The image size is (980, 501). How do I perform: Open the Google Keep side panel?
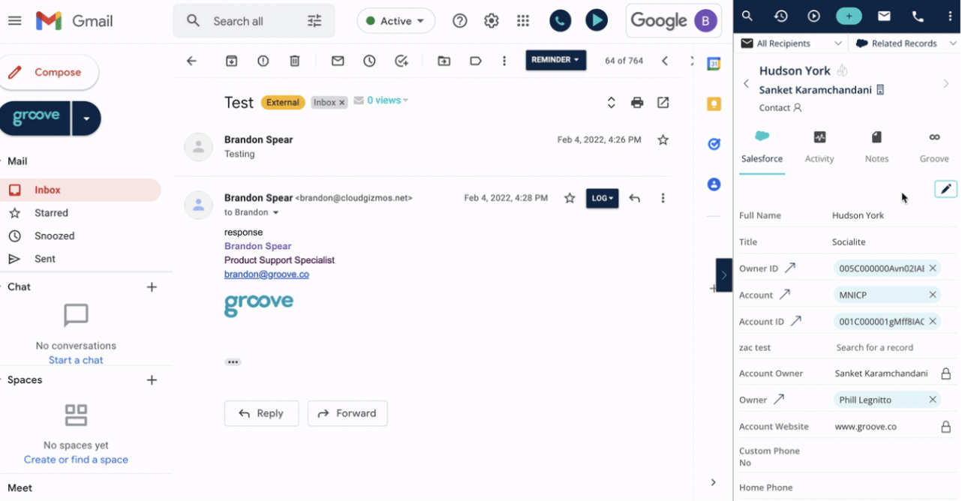pyautogui.click(x=714, y=103)
